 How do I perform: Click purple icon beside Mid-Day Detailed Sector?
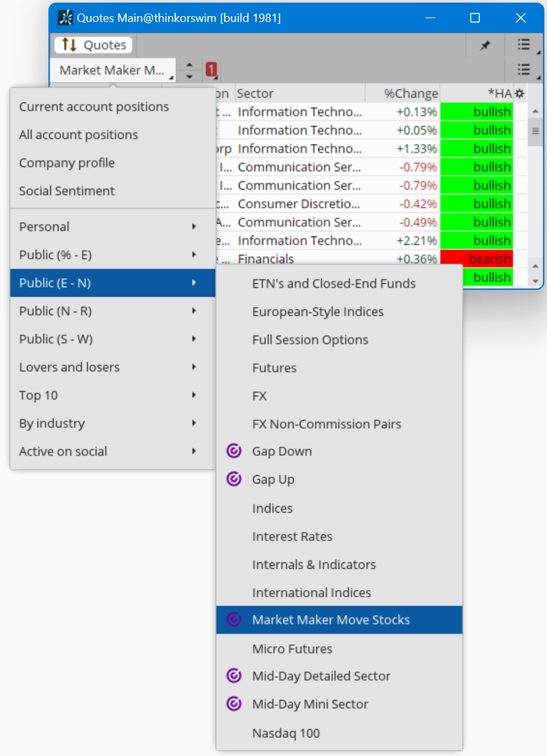pos(234,675)
